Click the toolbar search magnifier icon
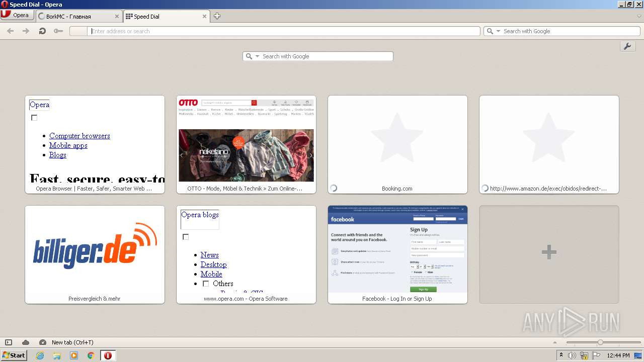This screenshot has height=362, width=644. (490, 31)
